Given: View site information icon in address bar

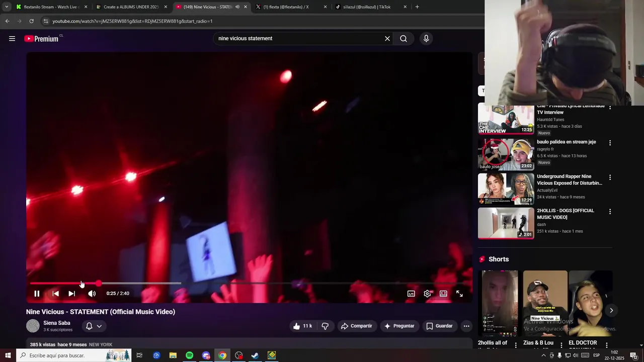Looking at the screenshot, I should [46, 21].
